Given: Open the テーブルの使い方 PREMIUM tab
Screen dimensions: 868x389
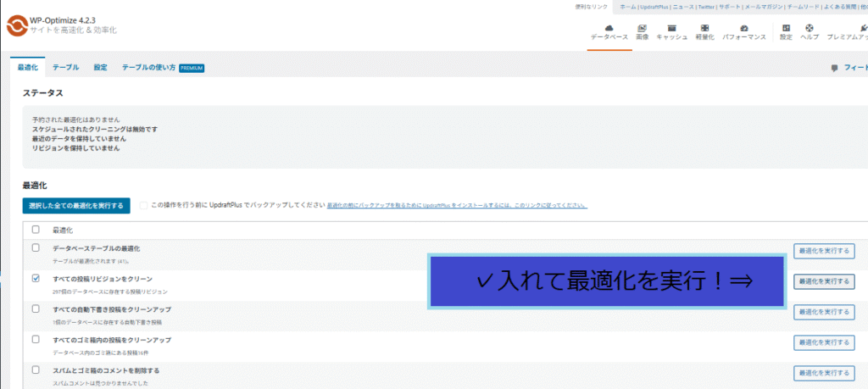Looking at the screenshot, I should pos(164,68).
